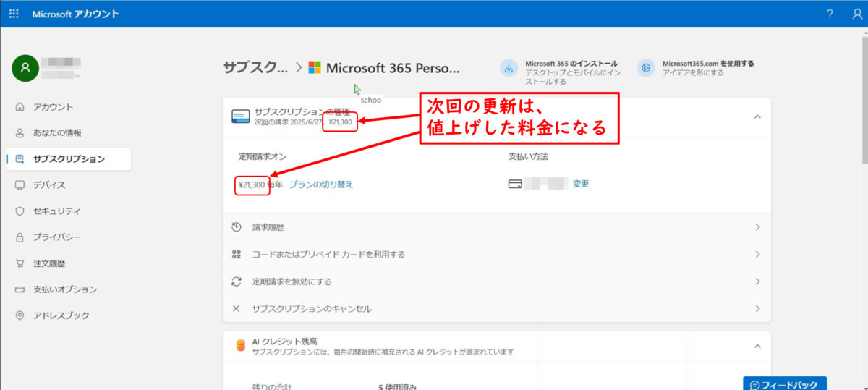Open 定期請求を無効にする row
This screenshot has width=868, height=390.
point(496,281)
